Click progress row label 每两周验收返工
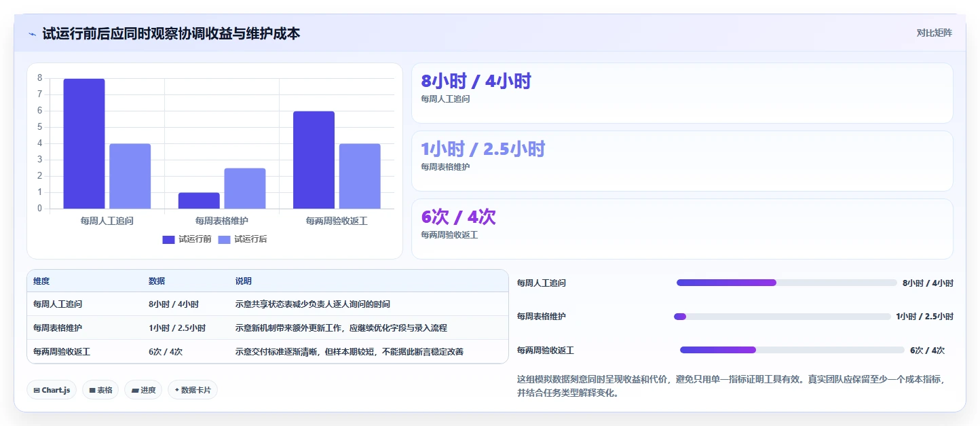The image size is (980, 426). point(546,351)
